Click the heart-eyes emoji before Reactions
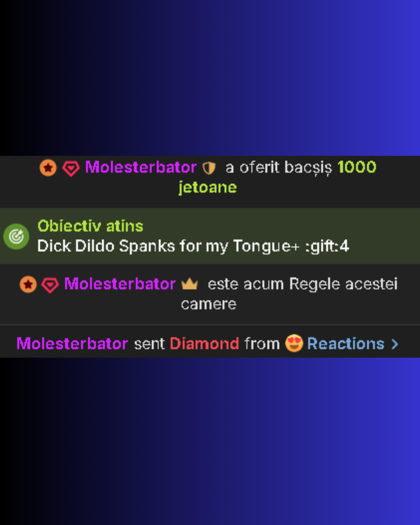 pyautogui.click(x=294, y=344)
